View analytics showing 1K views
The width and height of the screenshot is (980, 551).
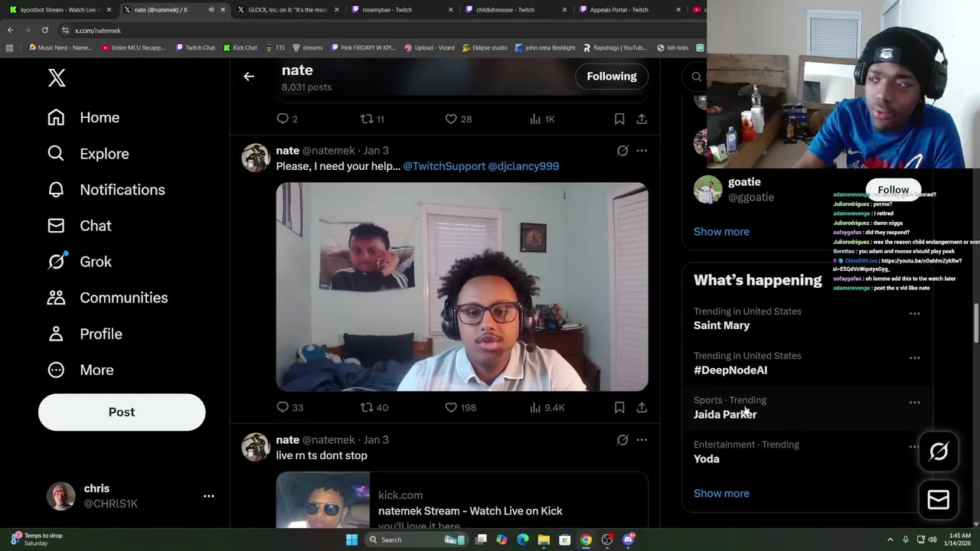[541, 119]
